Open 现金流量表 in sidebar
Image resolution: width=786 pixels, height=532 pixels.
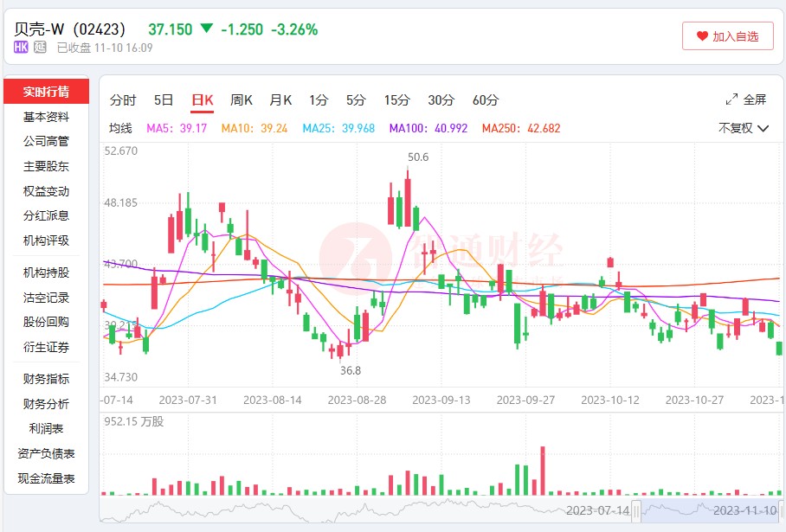(x=46, y=478)
